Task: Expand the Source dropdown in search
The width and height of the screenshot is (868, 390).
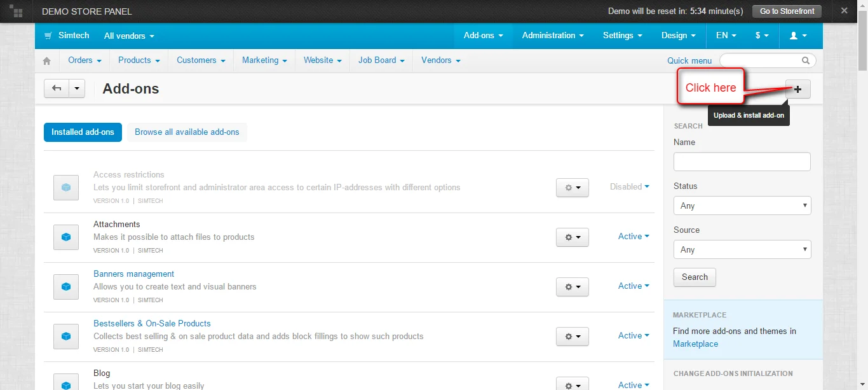Action: [x=742, y=249]
